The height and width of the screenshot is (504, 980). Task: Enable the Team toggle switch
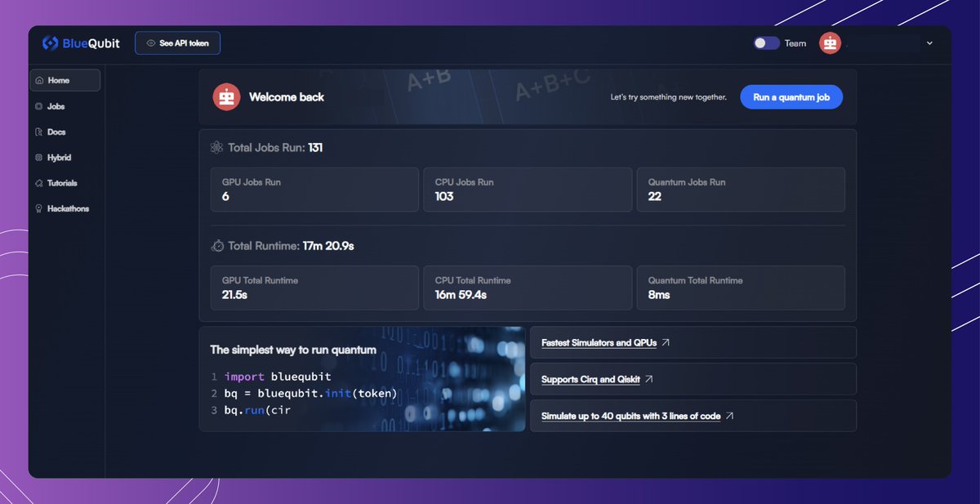pyautogui.click(x=765, y=42)
